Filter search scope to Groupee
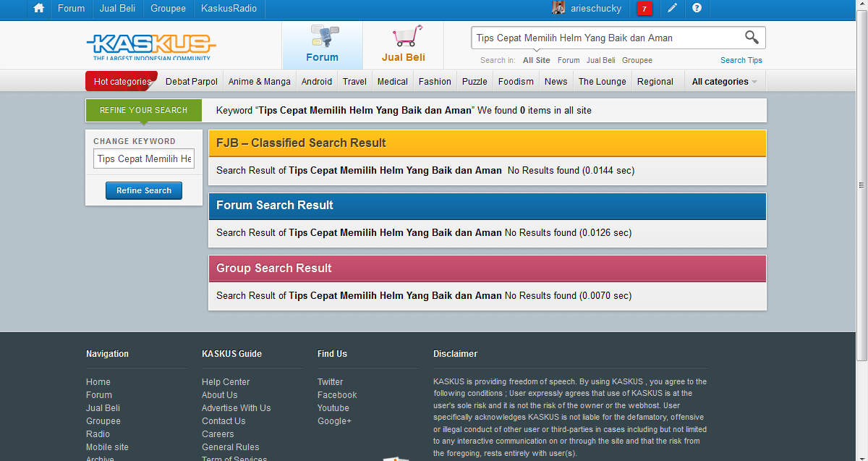This screenshot has height=461, width=868. tap(637, 60)
